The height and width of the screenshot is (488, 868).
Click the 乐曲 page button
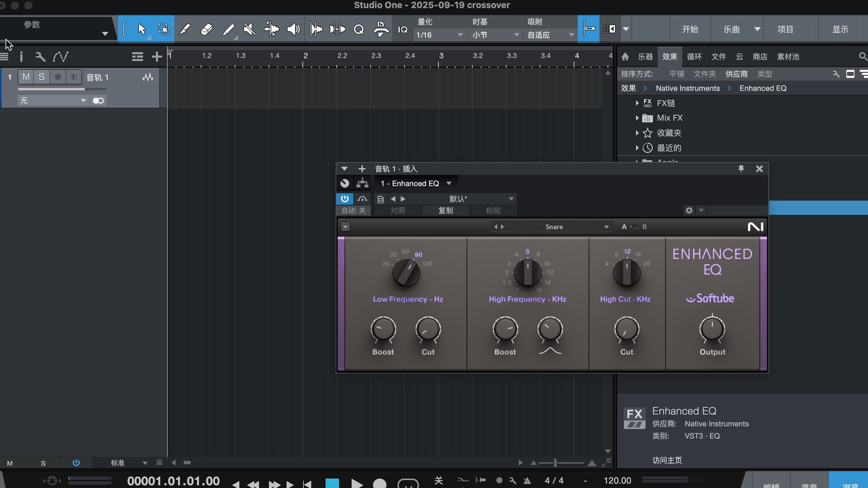(731, 29)
